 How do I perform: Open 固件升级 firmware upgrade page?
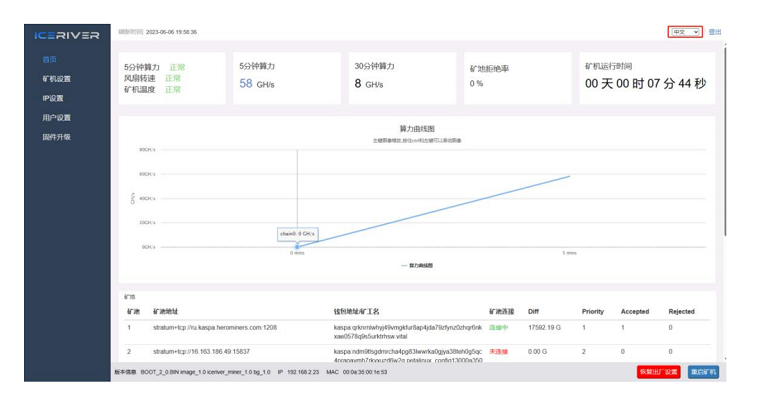tap(57, 137)
